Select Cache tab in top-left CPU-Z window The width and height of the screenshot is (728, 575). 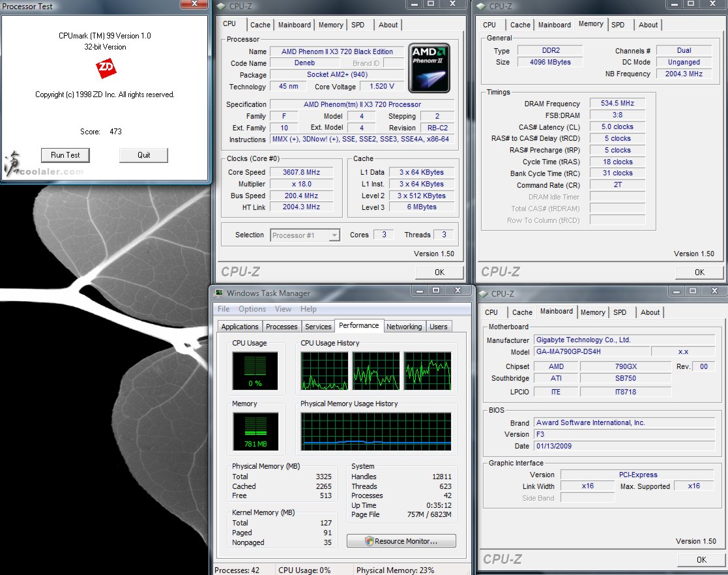tap(260, 25)
